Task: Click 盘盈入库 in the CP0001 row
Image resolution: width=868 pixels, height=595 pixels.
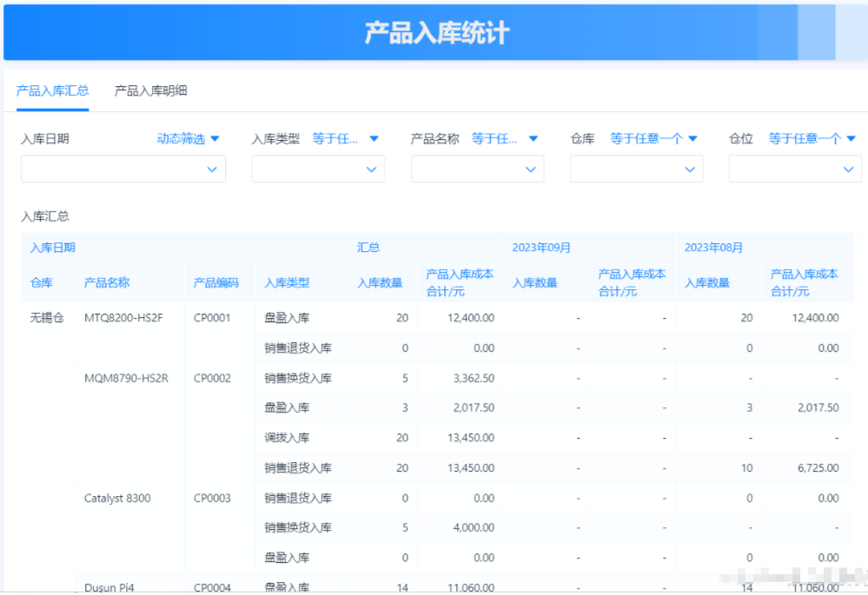Action: [287, 318]
